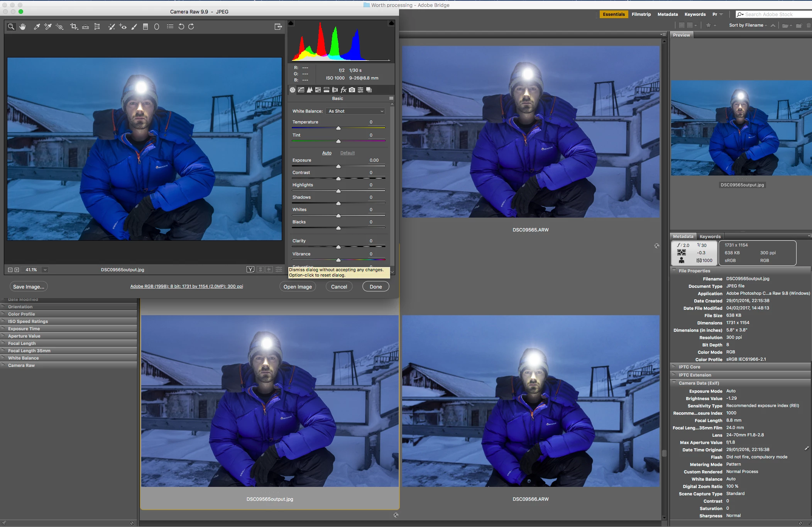The image size is (812, 527).
Task: Open the Tone Curve panel tab
Action: pyautogui.click(x=301, y=90)
